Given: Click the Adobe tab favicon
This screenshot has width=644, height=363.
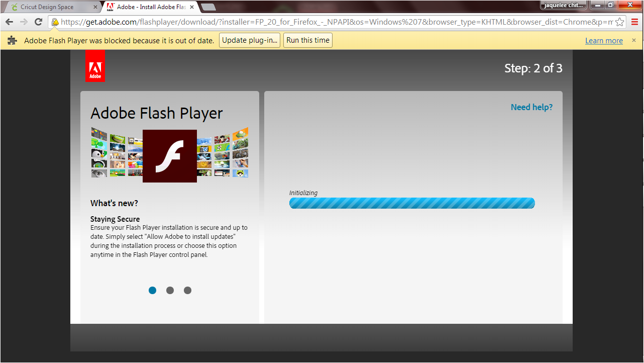Looking at the screenshot, I should 111,7.
